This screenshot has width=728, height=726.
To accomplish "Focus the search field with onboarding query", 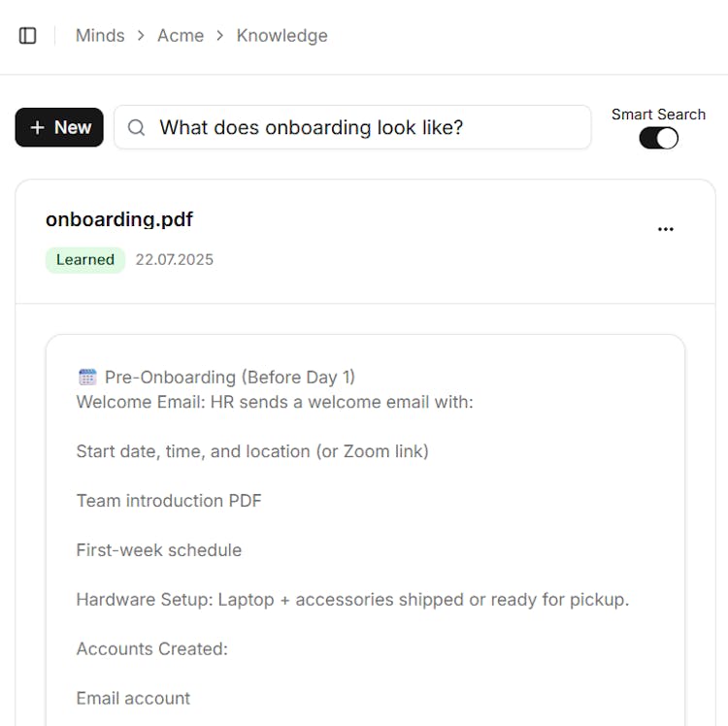I will coord(369,127).
